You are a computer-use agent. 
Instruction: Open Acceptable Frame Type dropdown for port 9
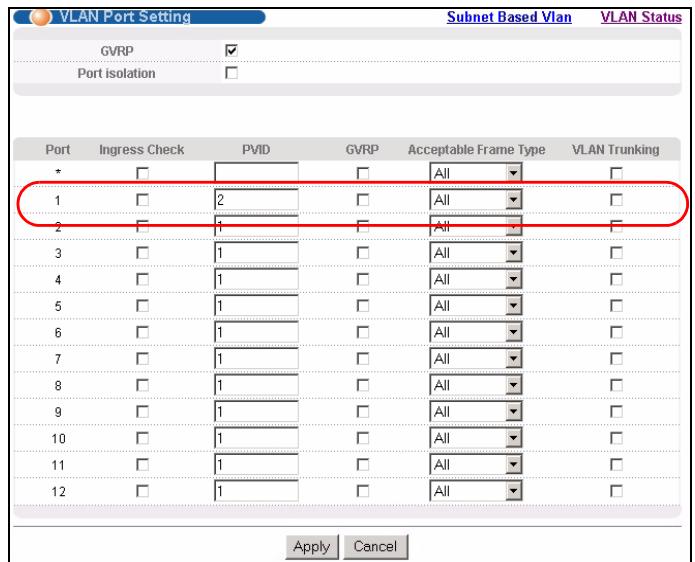476,412
